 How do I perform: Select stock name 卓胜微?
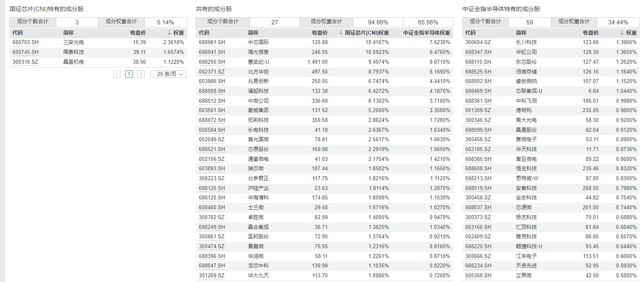click(256, 217)
